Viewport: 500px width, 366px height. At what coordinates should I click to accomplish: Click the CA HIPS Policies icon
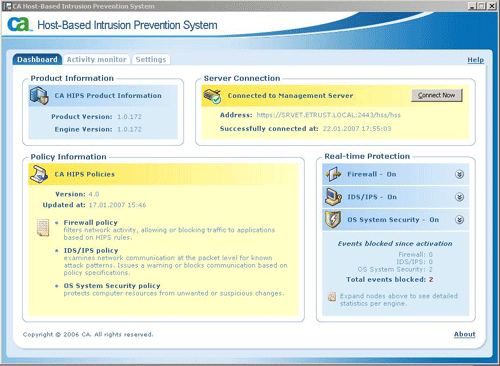tap(39, 174)
